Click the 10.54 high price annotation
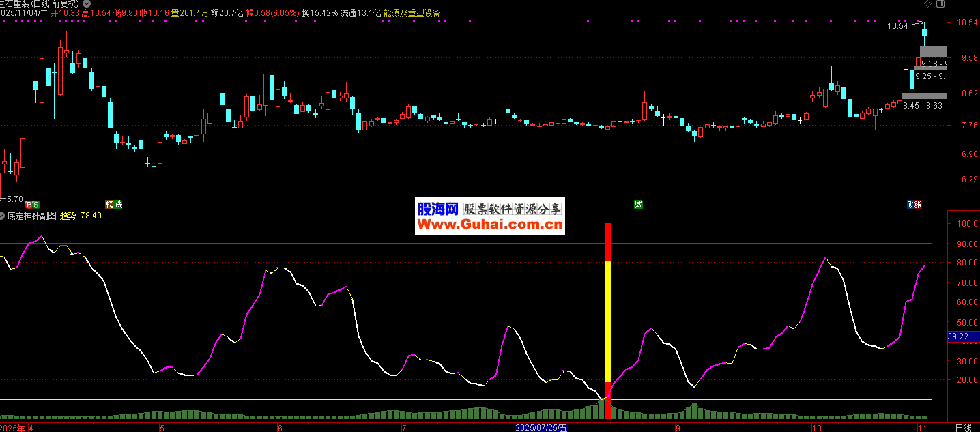 point(897,26)
